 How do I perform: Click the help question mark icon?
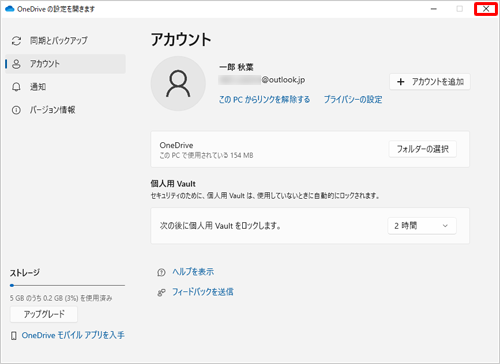(161, 273)
